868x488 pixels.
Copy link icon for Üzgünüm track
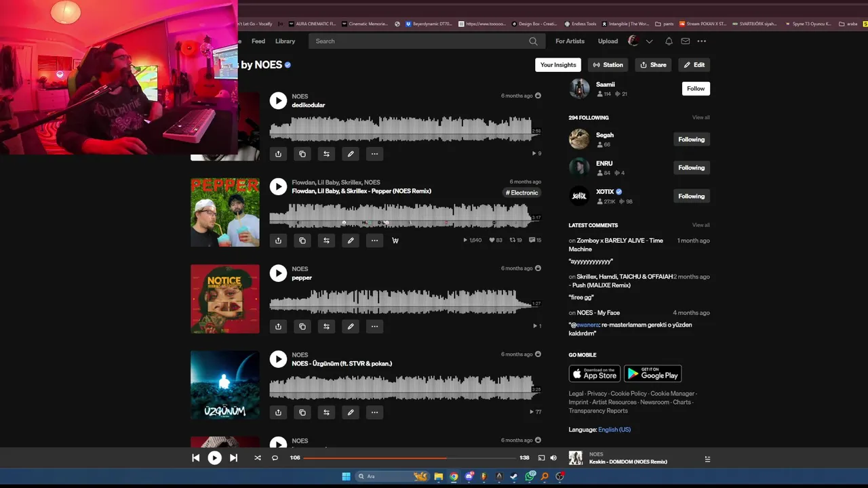[x=302, y=412]
